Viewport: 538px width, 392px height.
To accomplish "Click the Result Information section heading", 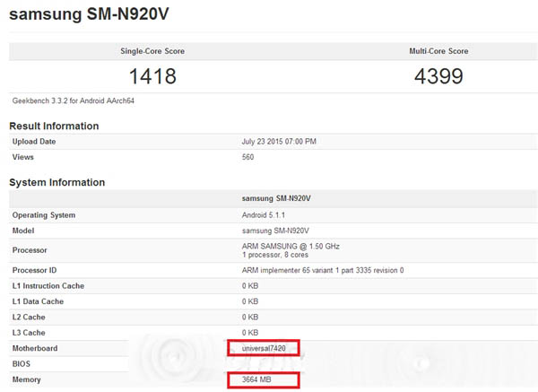I will (x=54, y=126).
